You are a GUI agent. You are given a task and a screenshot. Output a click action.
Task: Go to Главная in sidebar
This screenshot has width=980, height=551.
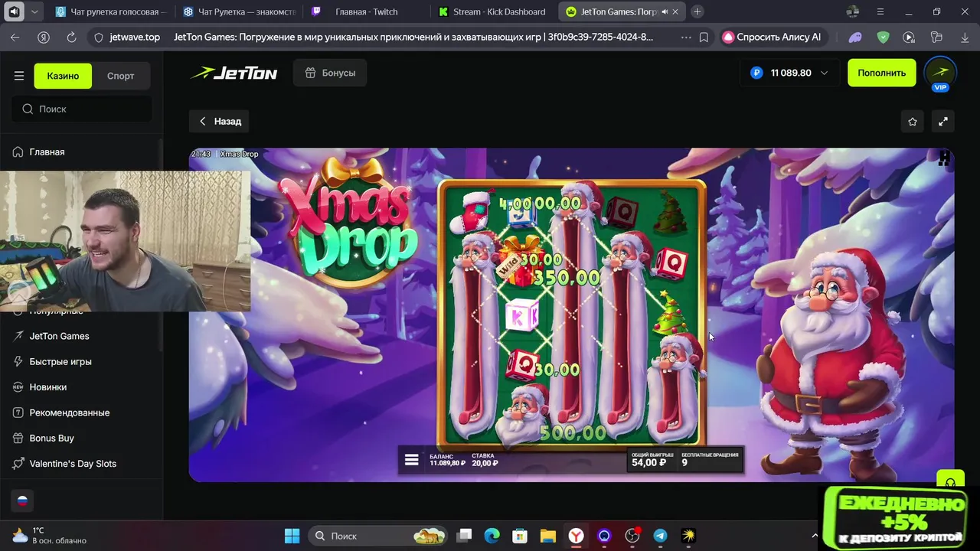47,152
